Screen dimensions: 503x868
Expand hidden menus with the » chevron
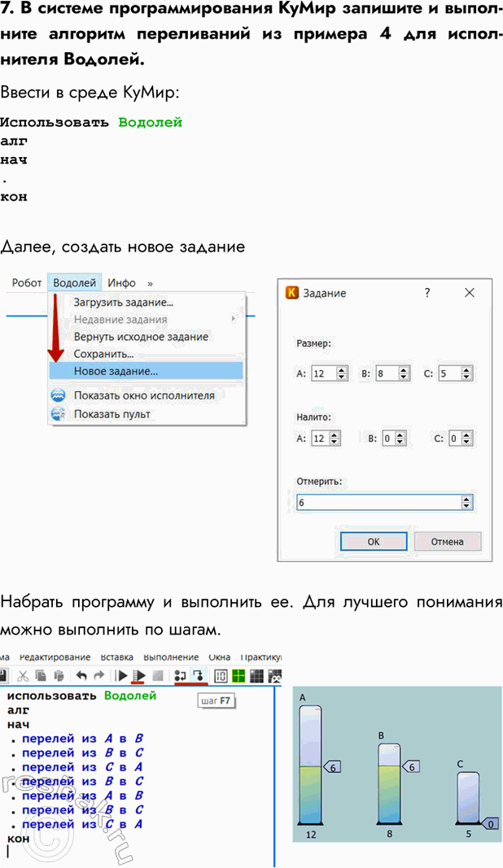point(150,283)
